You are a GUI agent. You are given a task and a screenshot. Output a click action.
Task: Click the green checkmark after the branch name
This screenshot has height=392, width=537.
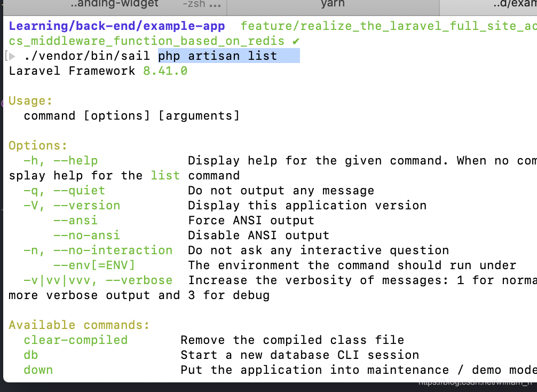(296, 41)
